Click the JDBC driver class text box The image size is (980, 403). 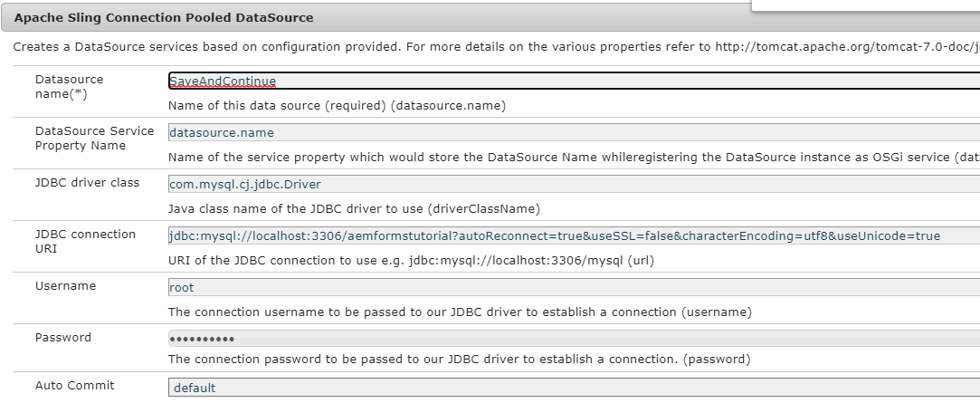click(x=573, y=184)
